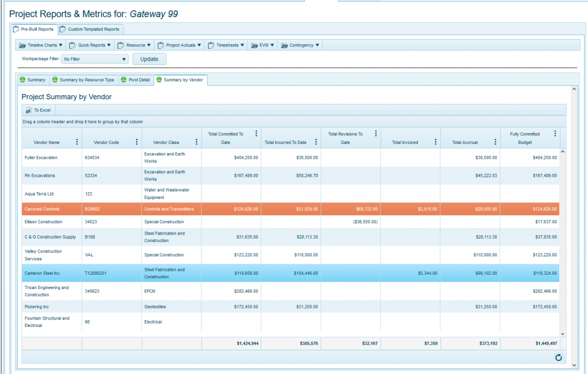Click the refresh icon below the grid
The width and height of the screenshot is (588, 374).
pyautogui.click(x=559, y=357)
